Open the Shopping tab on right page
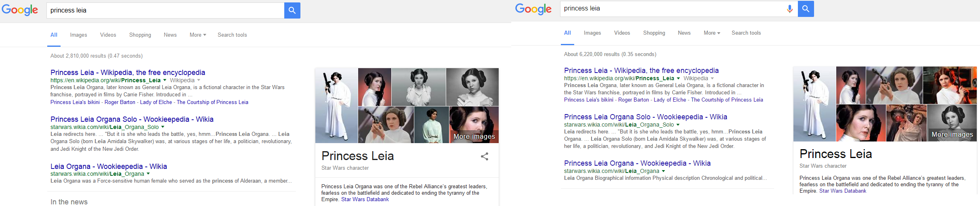 coord(654,33)
